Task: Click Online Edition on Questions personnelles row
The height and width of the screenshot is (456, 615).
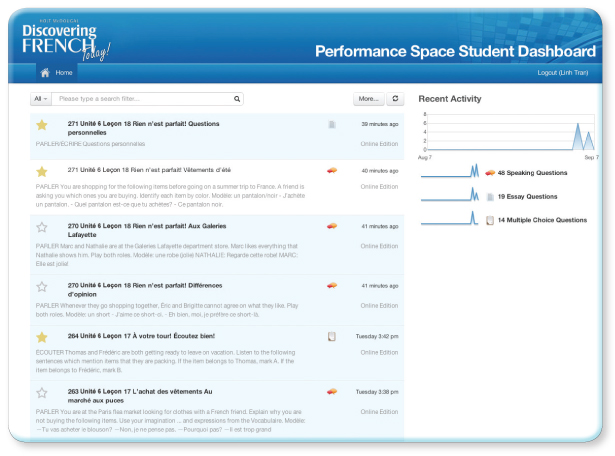Action: (379, 144)
